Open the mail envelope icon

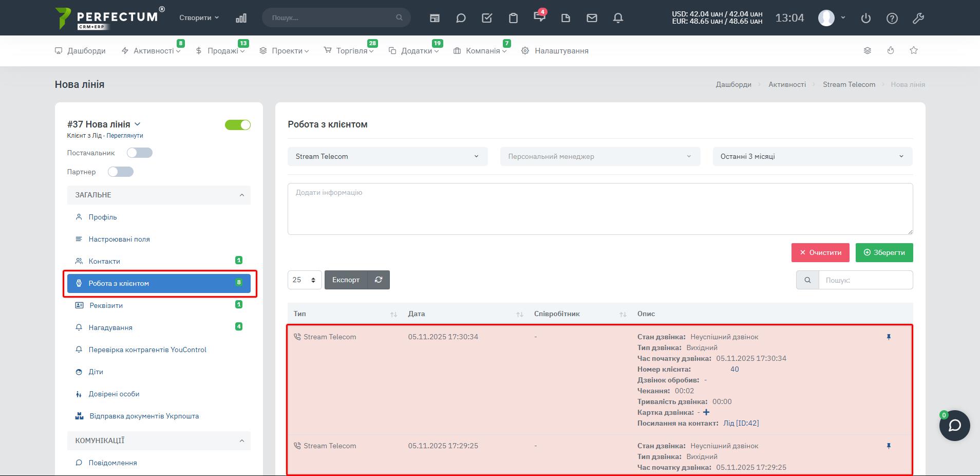pyautogui.click(x=592, y=18)
